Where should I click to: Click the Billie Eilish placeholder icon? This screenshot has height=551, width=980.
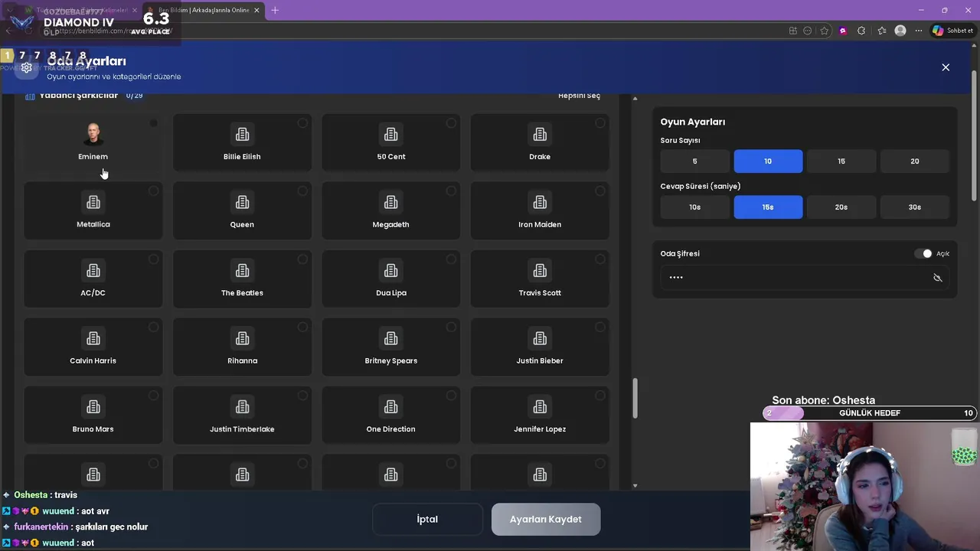point(242,135)
